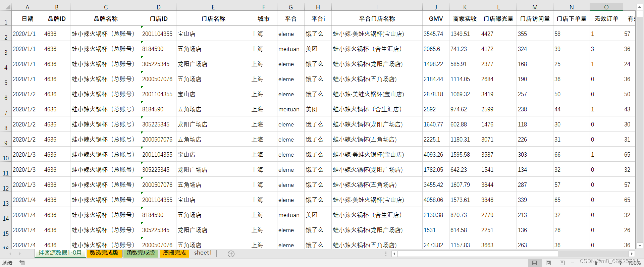The width and height of the screenshot is (644, 267).
Task: Click the GMV header cell
Action: (436, 19)
